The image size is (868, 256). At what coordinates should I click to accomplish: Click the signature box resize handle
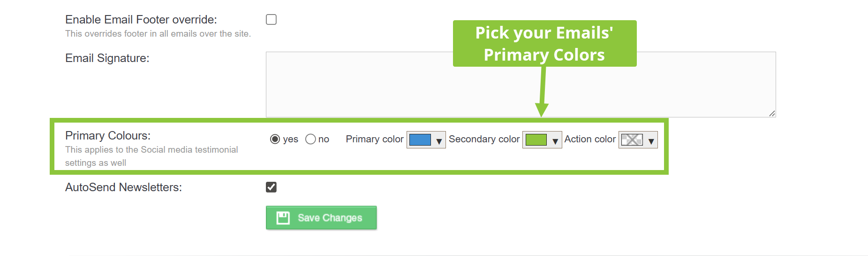click(x=771, y=113)
